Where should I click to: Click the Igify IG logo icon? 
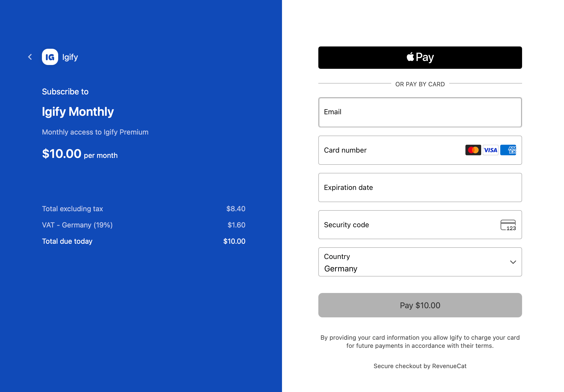tap(50, 57)
